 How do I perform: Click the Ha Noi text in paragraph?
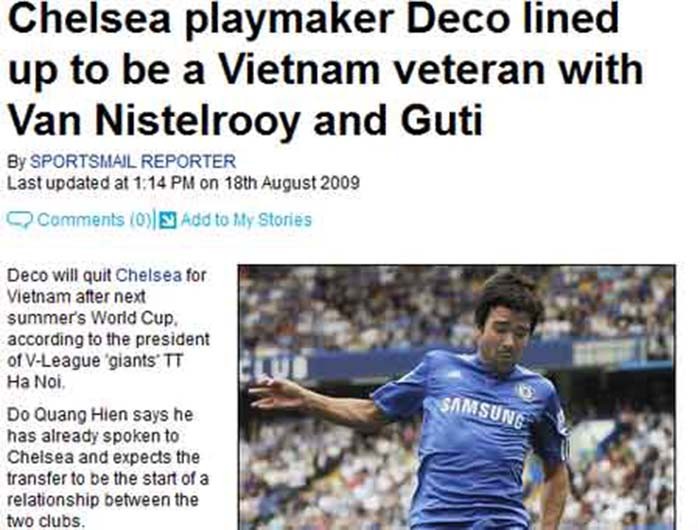pyautogui.click(x=36, y=382)
